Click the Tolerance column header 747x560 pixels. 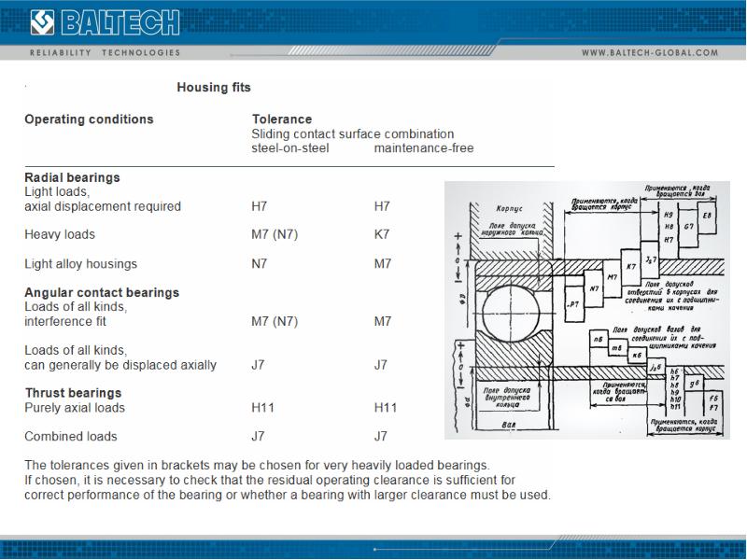coord(282,119)
